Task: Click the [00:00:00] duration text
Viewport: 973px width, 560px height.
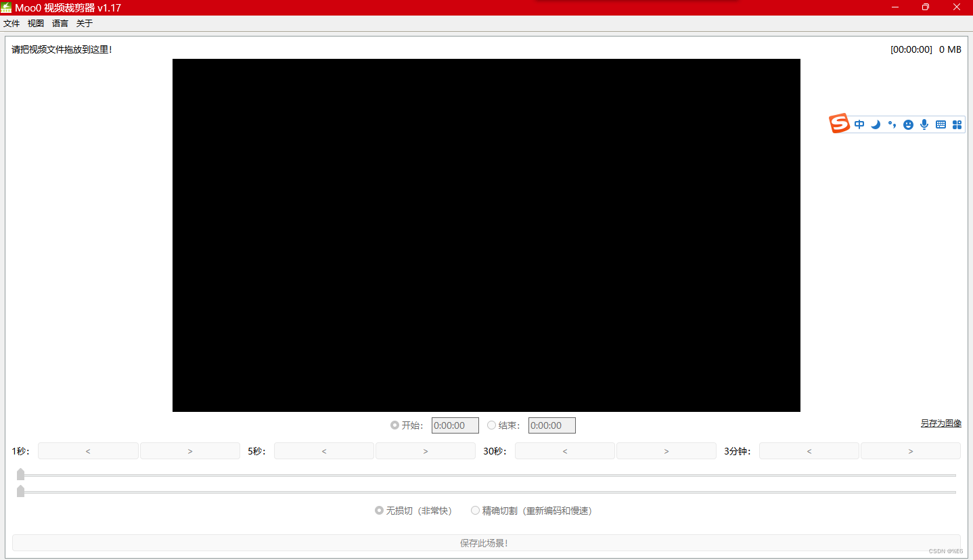Action: pos(911,49)
